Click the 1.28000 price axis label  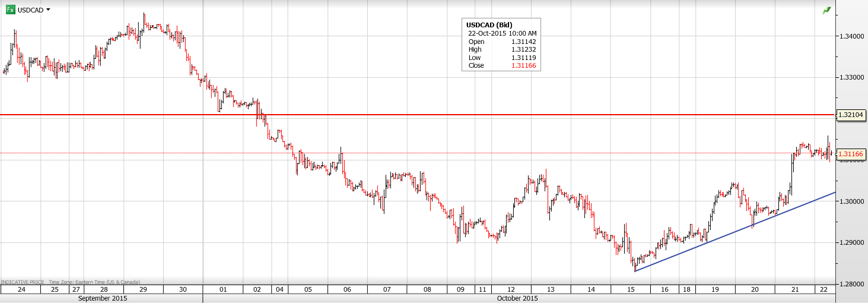pyautogui.click(x=851, y=284)
